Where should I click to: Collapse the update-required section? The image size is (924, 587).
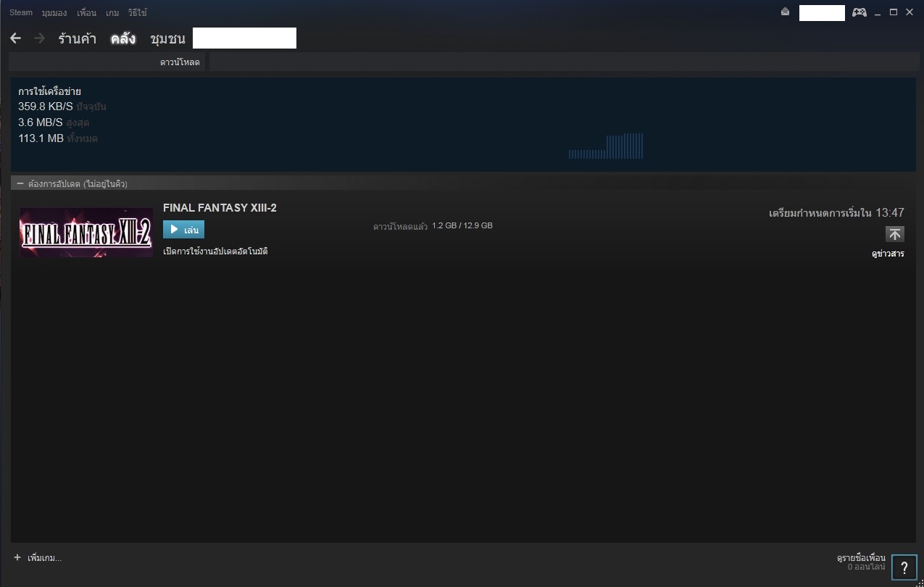pyautogui.click(x=20, y=184)
